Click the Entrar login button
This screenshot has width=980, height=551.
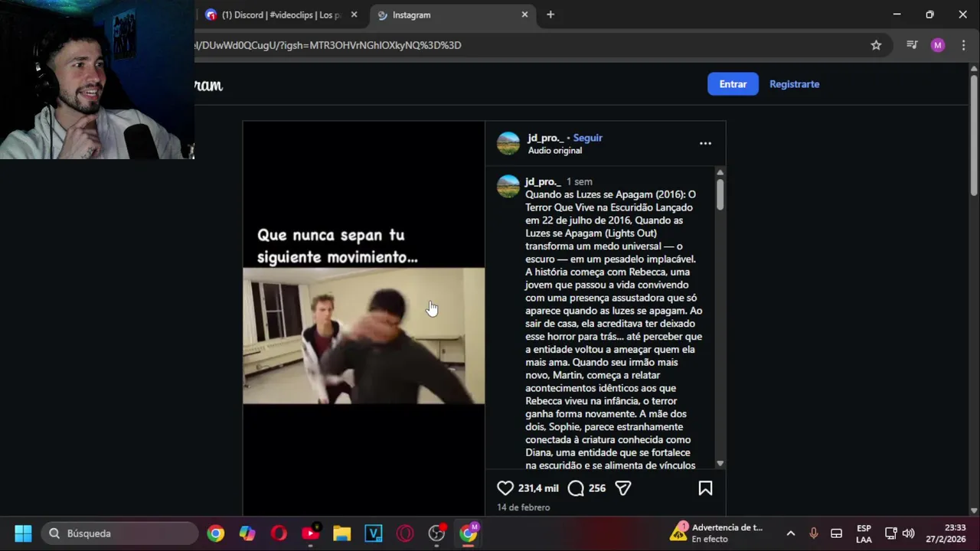click(733, 84)
